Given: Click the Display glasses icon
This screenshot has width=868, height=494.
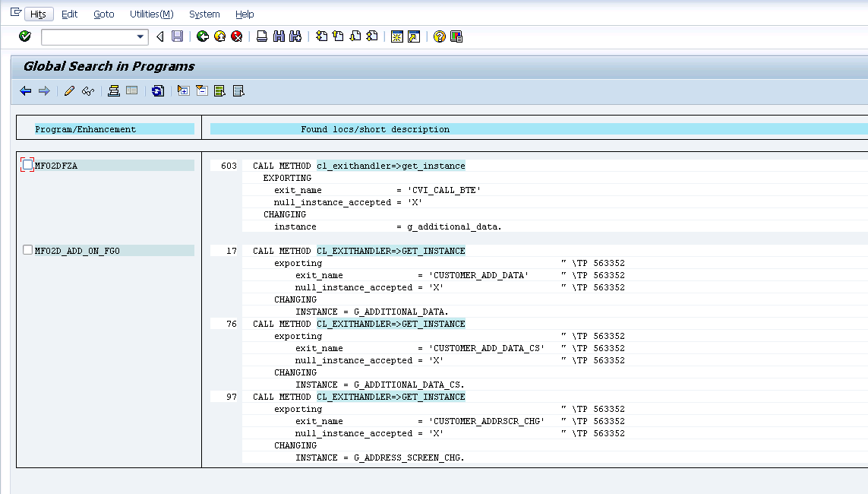Looking at the screenshot, I should point(87,90).
